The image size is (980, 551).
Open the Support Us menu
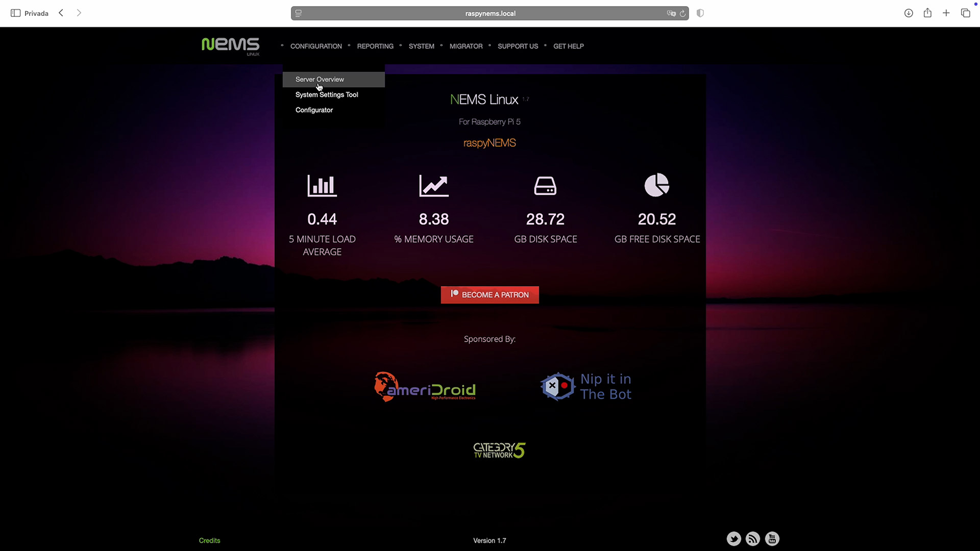518,46
